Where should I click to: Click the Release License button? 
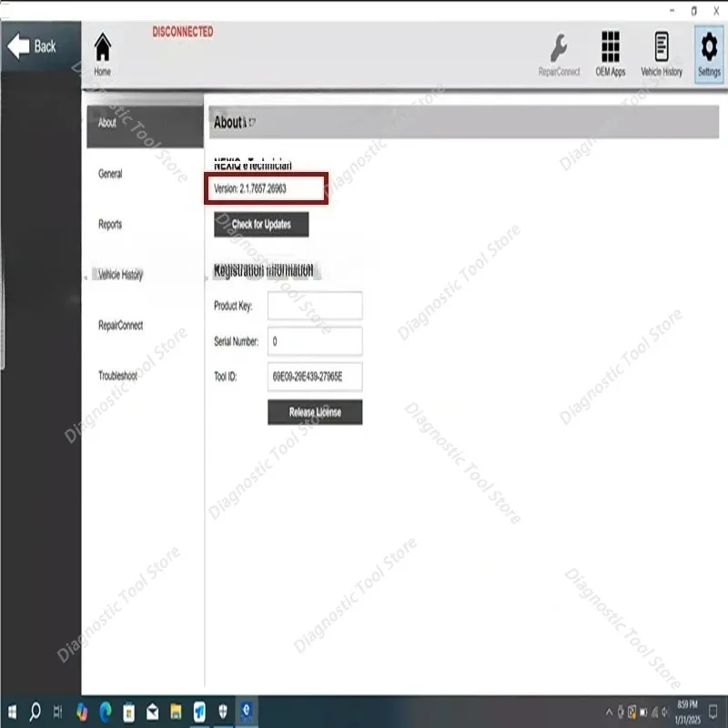tap(315, 412)
